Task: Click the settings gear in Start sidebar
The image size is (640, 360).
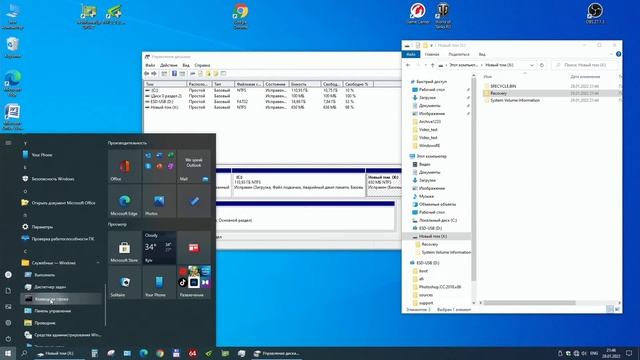Action: click(8, 323)
